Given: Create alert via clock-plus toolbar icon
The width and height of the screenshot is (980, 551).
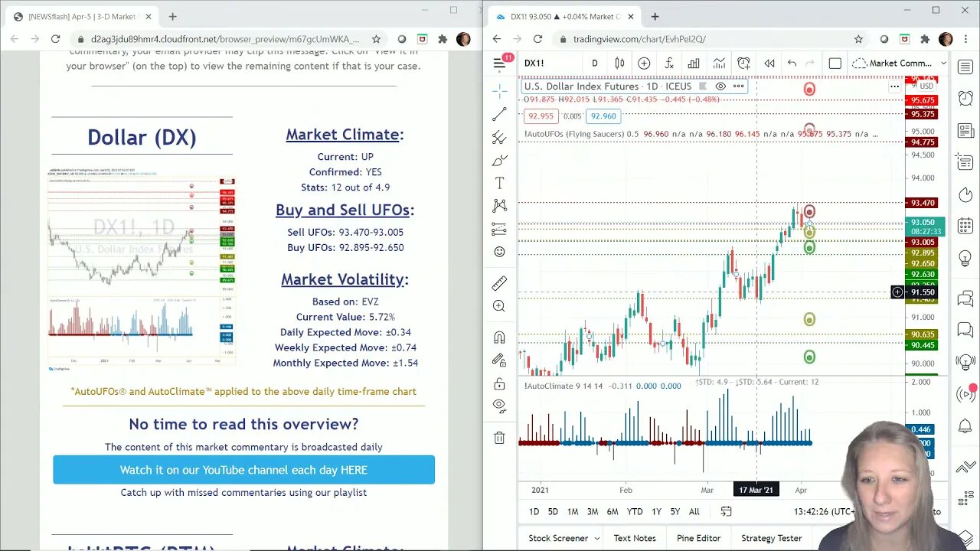Looking at the screenshot, I should click(743, 64).
